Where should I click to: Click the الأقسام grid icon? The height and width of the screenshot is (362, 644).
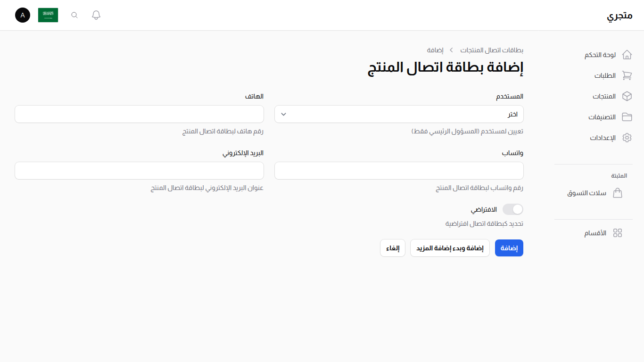(x=618, y=233)
